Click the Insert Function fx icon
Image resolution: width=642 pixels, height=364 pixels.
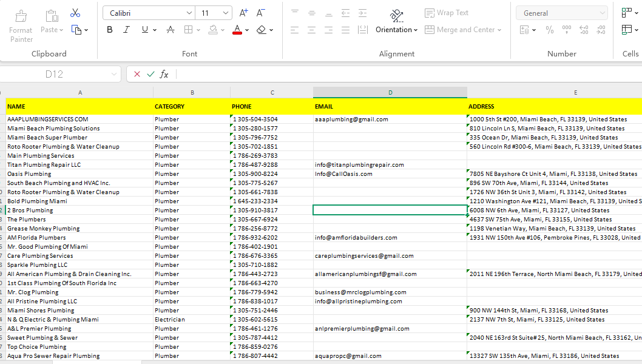point(164,74)
